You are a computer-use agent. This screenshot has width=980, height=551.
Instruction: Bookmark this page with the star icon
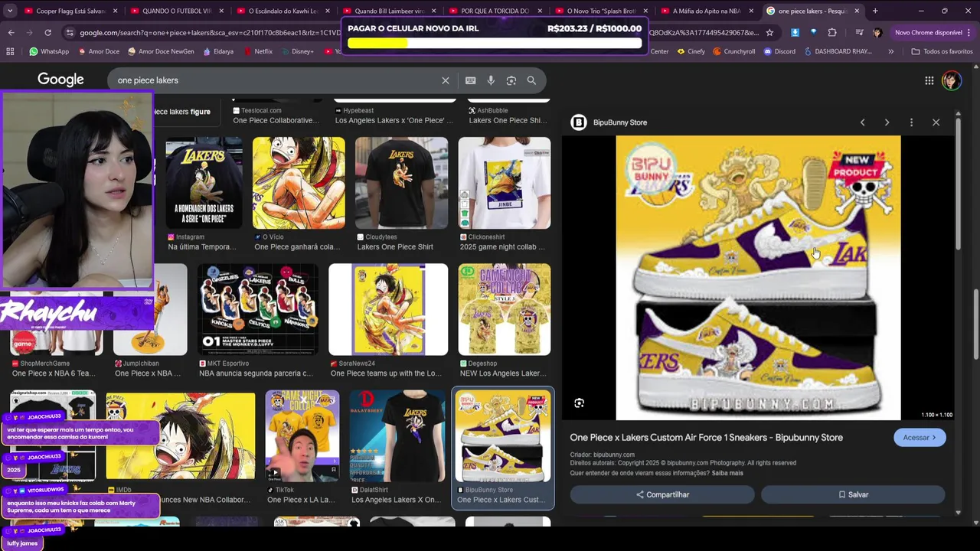click(x=769, y=33)
